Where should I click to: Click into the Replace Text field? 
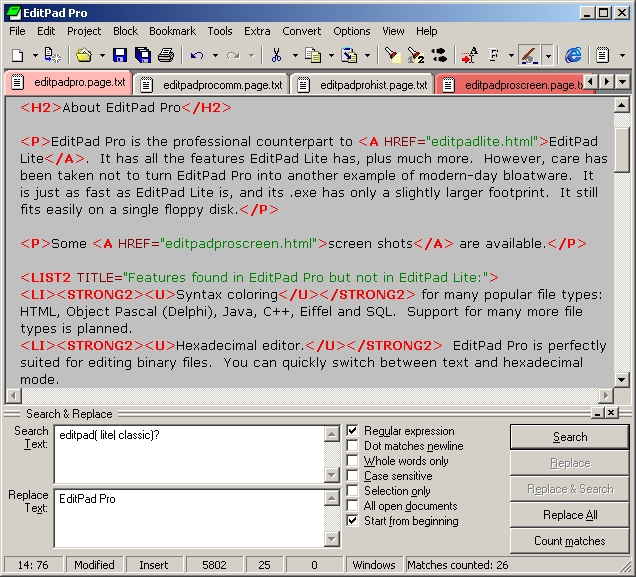click(195, 520)
